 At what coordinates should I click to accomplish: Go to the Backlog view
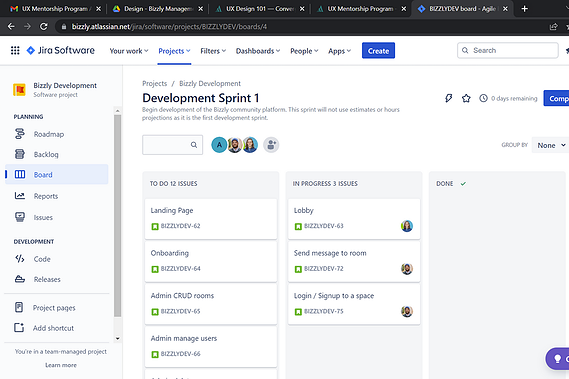coord(46,154)
